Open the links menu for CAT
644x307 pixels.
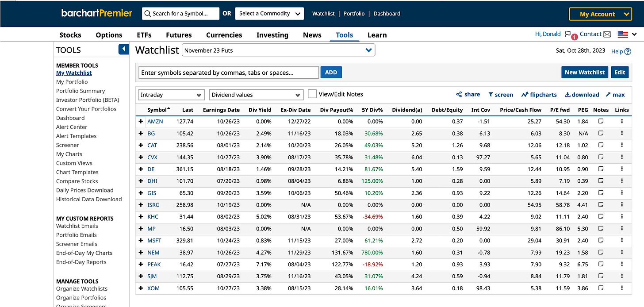coord(622,145)
